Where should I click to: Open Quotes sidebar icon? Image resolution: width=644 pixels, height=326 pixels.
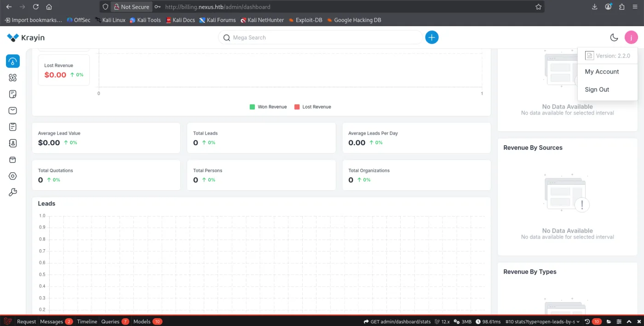click(13, 94)
